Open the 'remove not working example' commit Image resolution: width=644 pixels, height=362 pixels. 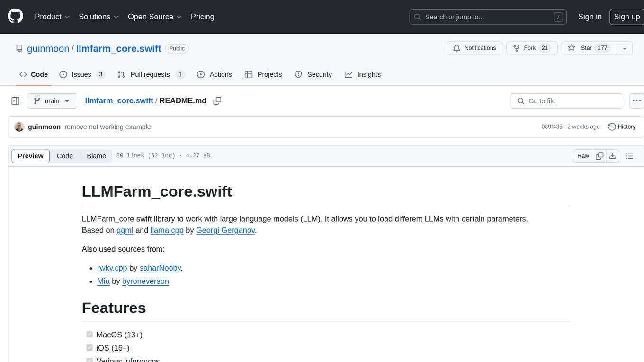107,127
